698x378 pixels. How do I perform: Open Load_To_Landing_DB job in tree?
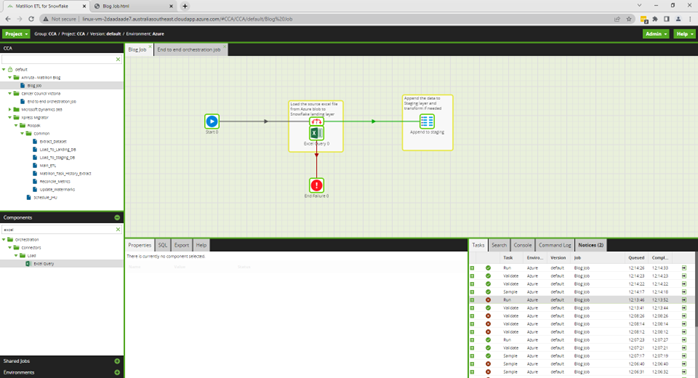pos(57,150)
